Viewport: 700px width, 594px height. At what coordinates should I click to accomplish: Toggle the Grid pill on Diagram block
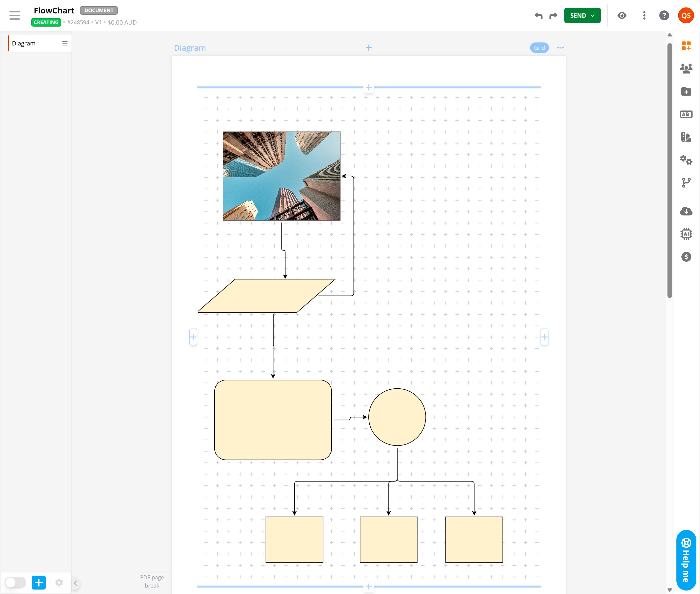[539, 48]
